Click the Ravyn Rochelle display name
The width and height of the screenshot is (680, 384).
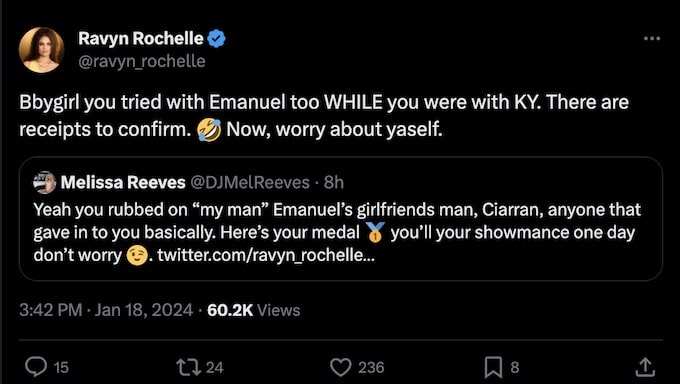[141, 39]
